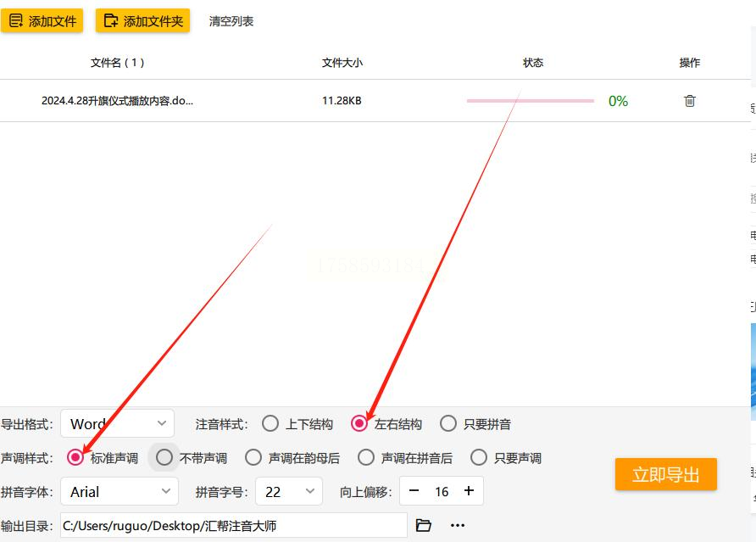Viewport: 756px width, 542px height.
Task: Click the file's progress bar
Action: pos(531,100)
